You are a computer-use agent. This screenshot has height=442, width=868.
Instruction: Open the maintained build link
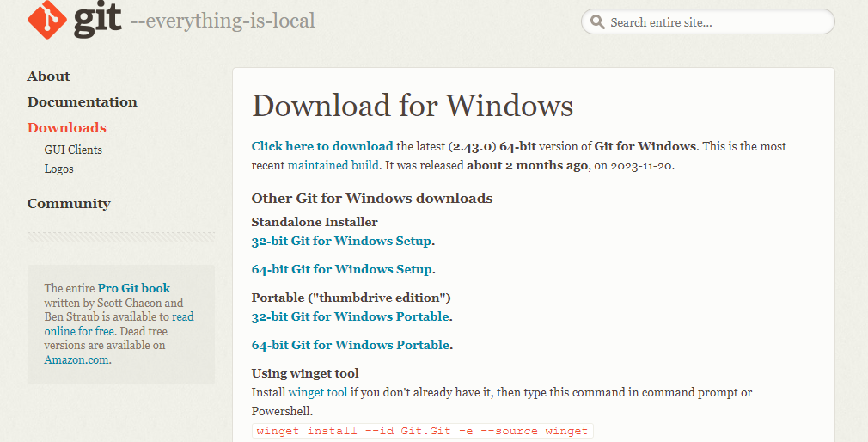click(x=333, y=165)
